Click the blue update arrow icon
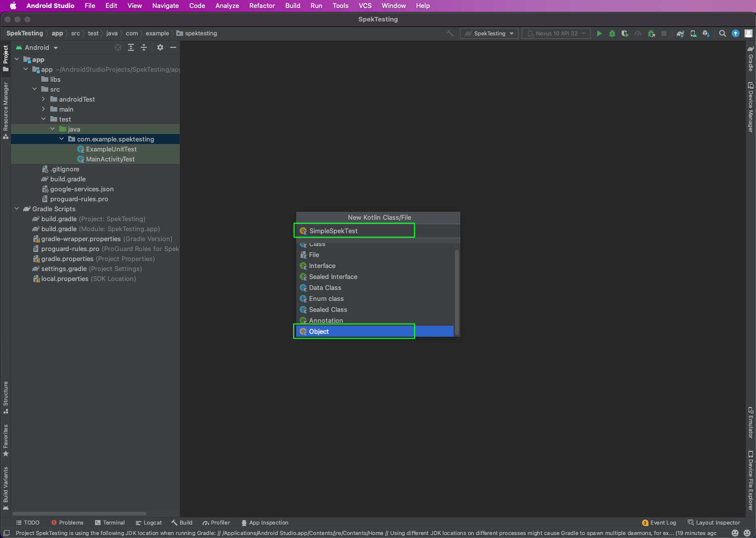Screen dimensions: 756x538 tap(736, 33)
